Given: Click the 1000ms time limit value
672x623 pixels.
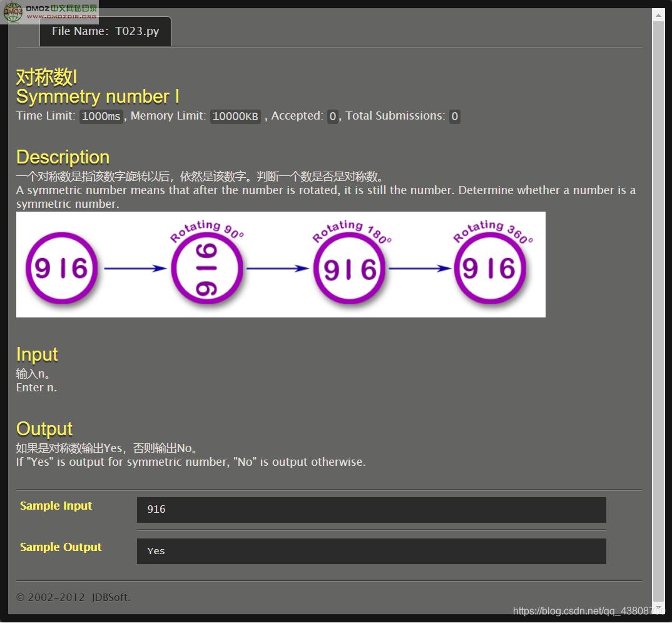Looking at the screenshot, I should 101,116.
